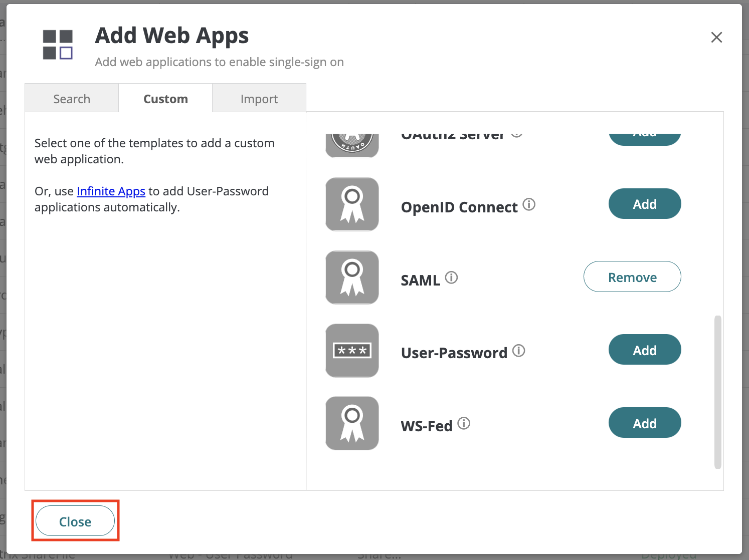Remove the SAML application
This screenshot has height=560, width=749.
point(632,276)
